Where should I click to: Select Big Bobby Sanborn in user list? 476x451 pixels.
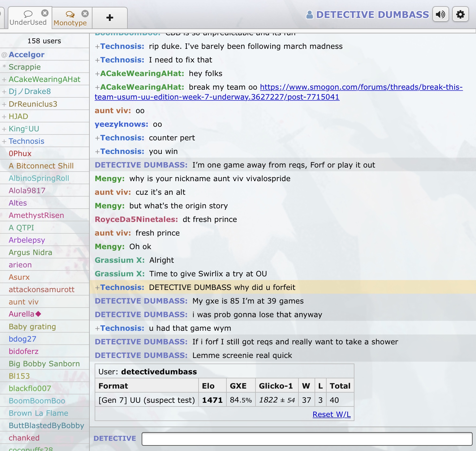pos(44,364)
